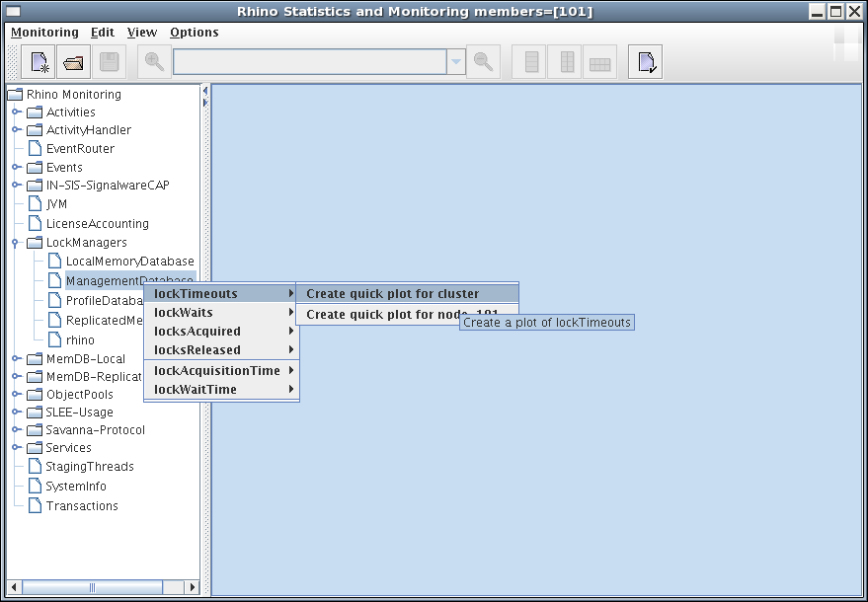The height and width of the screenshot is (602, 868).
Task: Click the new document toolbar icon
Action: 39,62
